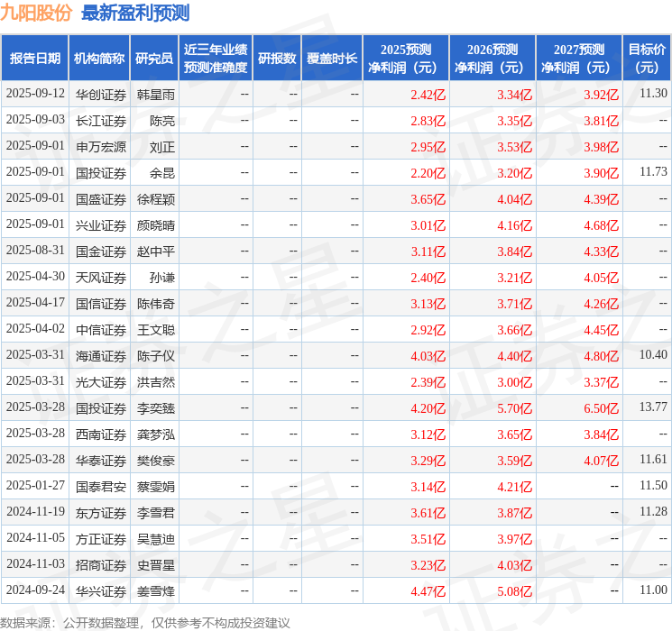Select analyst 韩星雨
The height and width of the screenshot is (631, 672).
[156, 95]
